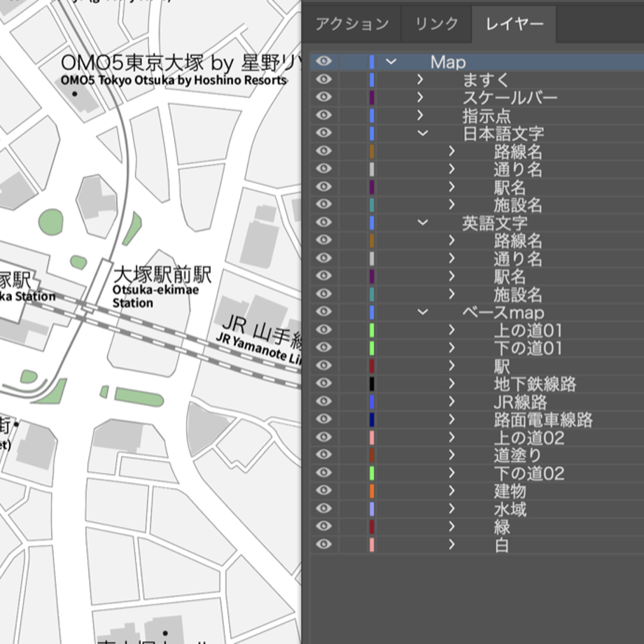644x644 pixels.
Task: Hide the Map top-level layer
Action: click(323, 62)
